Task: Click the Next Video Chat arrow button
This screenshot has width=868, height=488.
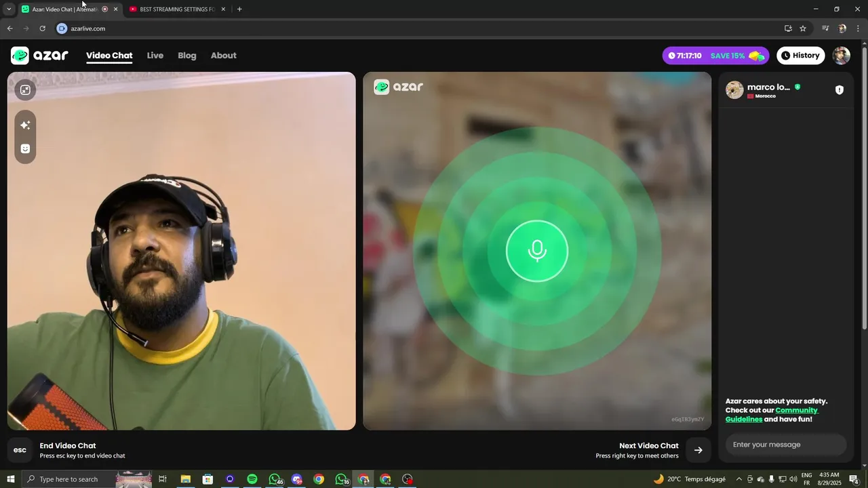Action: tap(698, 450)
